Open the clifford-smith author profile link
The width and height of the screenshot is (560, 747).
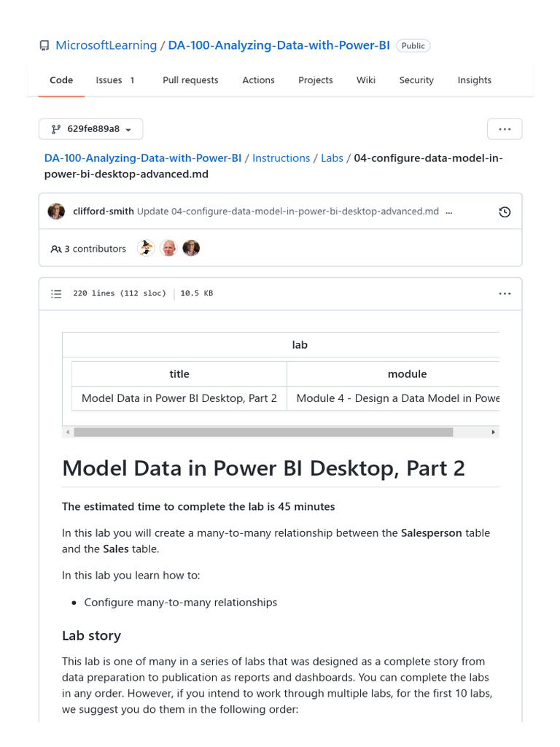[104, 211]
